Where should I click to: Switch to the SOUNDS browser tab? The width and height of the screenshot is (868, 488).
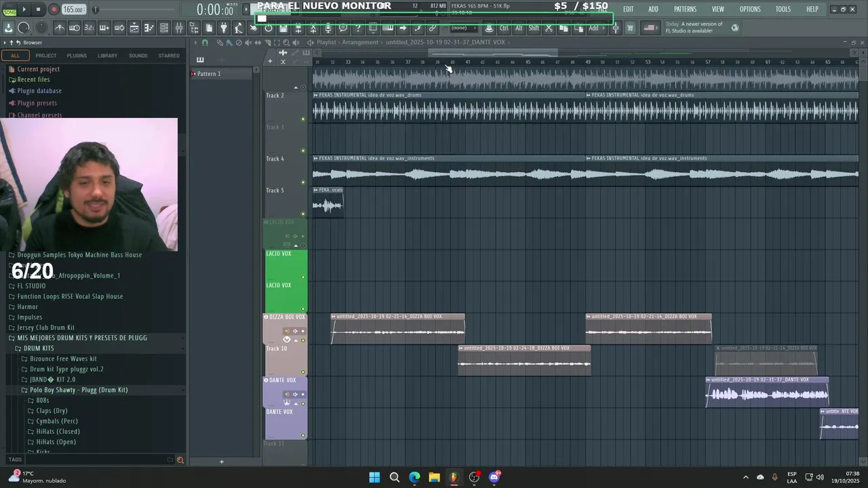click(x=138, y=56)
